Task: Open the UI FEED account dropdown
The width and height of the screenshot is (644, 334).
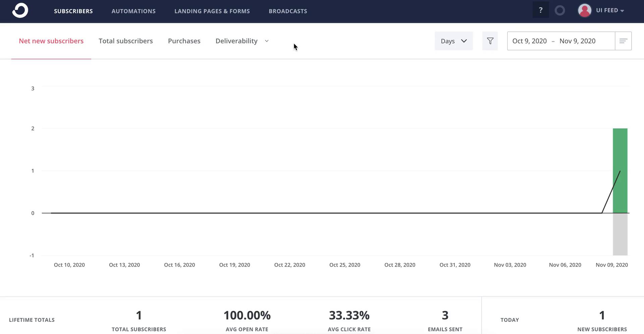Action: click(610, 10)
